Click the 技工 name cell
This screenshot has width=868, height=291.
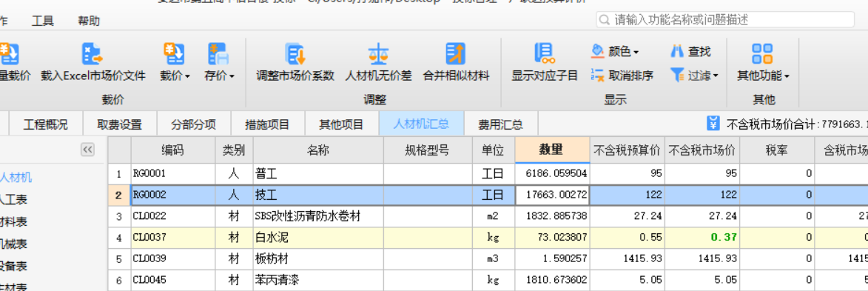point(318,195)
